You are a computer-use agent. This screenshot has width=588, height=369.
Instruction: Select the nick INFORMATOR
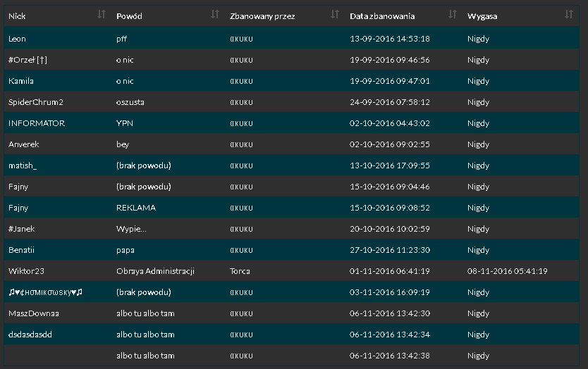click(37, 123)
